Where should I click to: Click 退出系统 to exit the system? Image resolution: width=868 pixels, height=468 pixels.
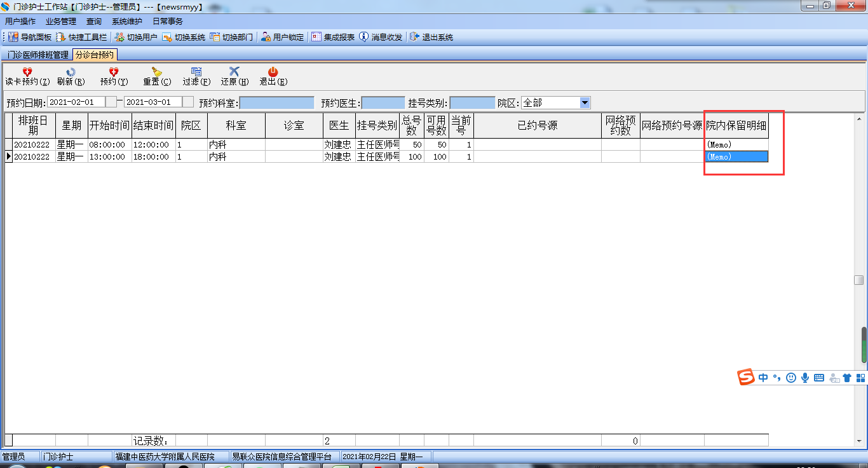coord(431,38)
